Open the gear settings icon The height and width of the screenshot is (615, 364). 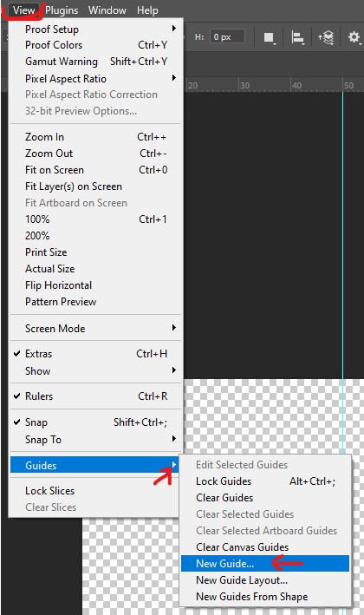(x=354, y=37)
